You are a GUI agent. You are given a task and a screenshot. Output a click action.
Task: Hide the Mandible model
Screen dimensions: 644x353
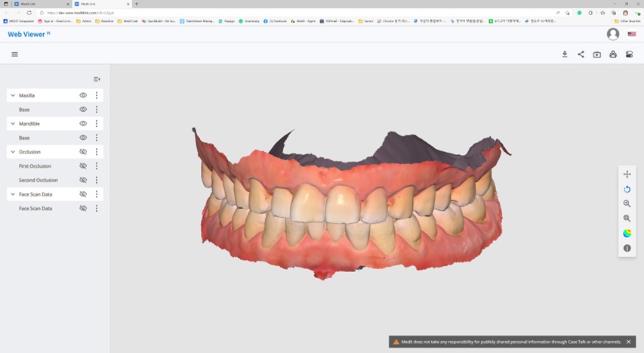tap(83, 123)
